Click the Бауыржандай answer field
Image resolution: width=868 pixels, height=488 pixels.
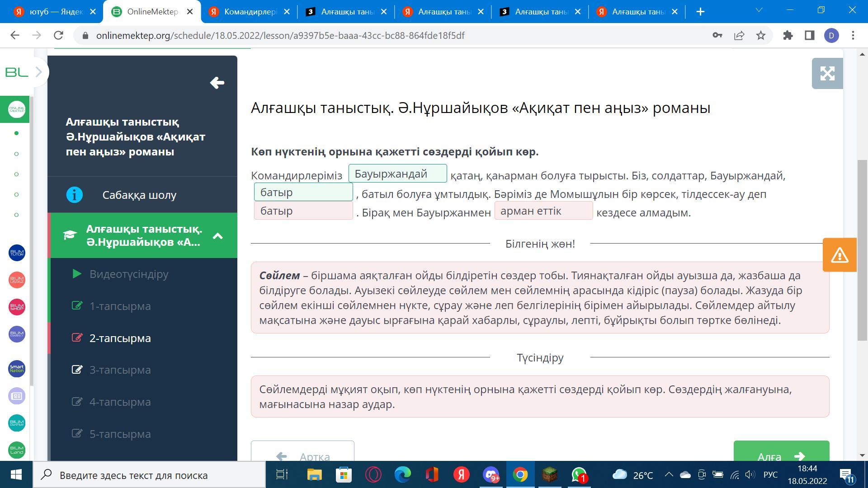[x=397, y=174]
